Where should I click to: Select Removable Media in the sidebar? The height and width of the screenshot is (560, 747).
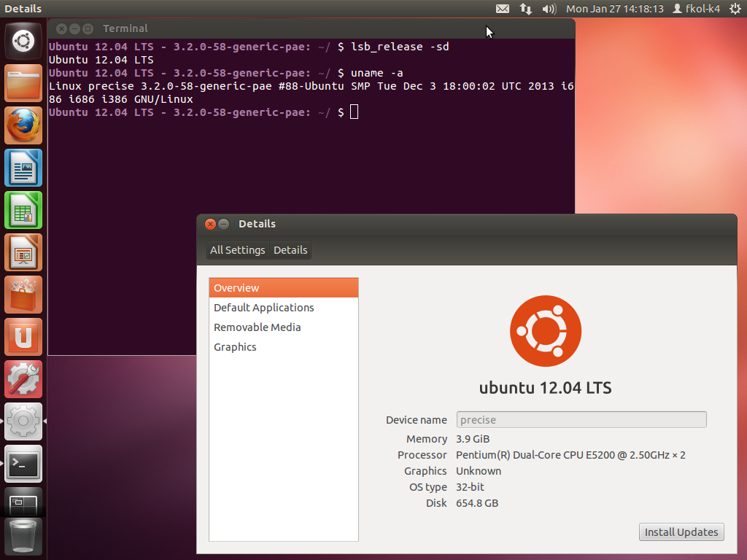coord(284,327)
